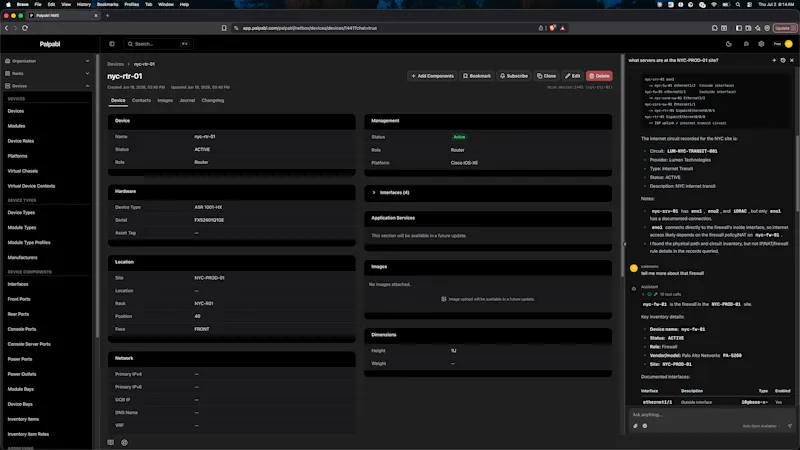The width and height of the screenshot is (800, 450).
Task: Open the Apple menu
Action: tap(8, 5)
